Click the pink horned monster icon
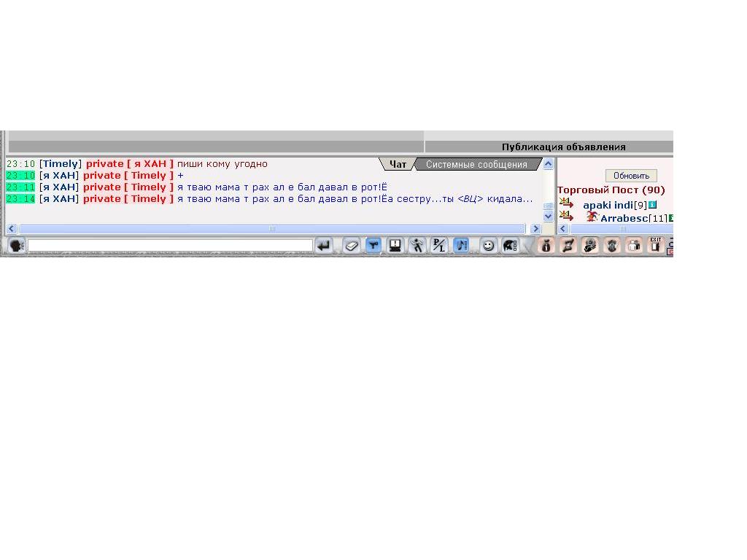Screen dimensions: 747x560 (612, 246)
